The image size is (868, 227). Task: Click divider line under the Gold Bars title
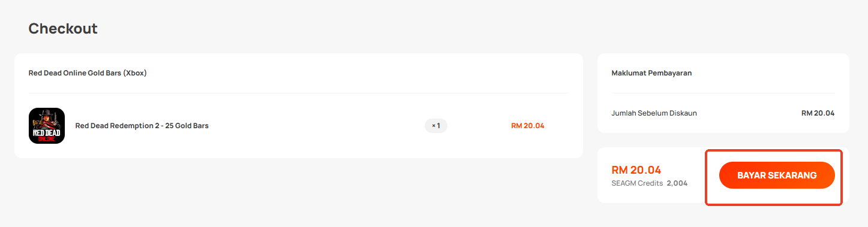coord(299,93)
